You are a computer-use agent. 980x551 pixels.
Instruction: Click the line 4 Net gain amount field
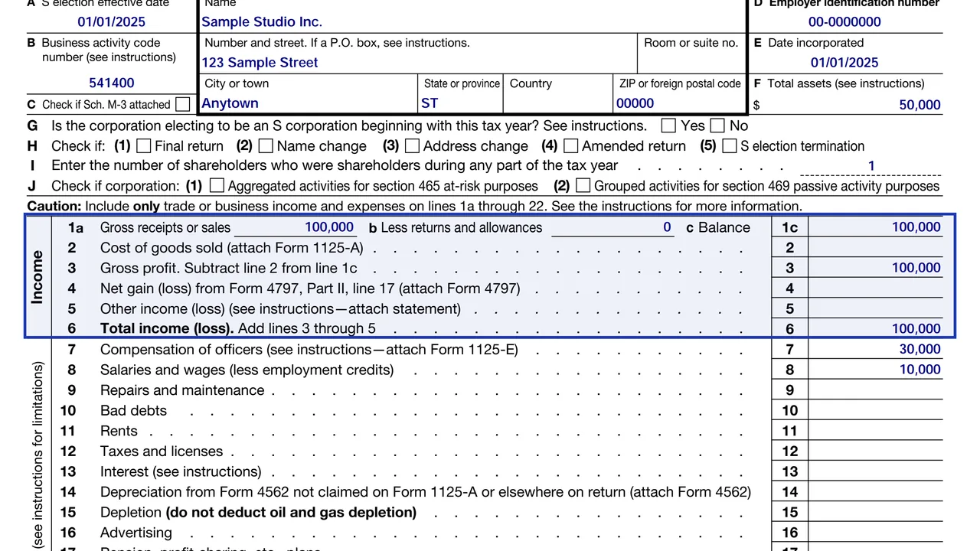876,288
